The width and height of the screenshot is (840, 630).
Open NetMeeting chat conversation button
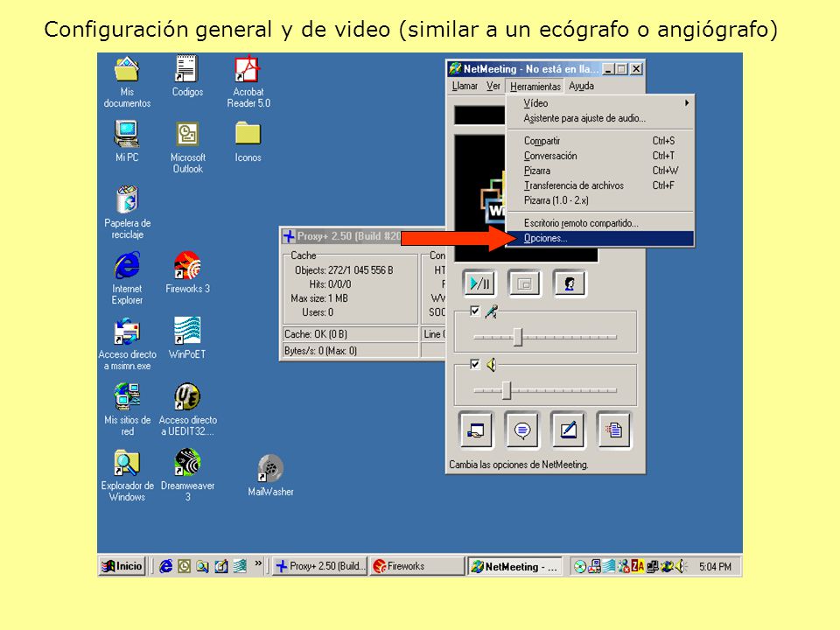(521, 430)
